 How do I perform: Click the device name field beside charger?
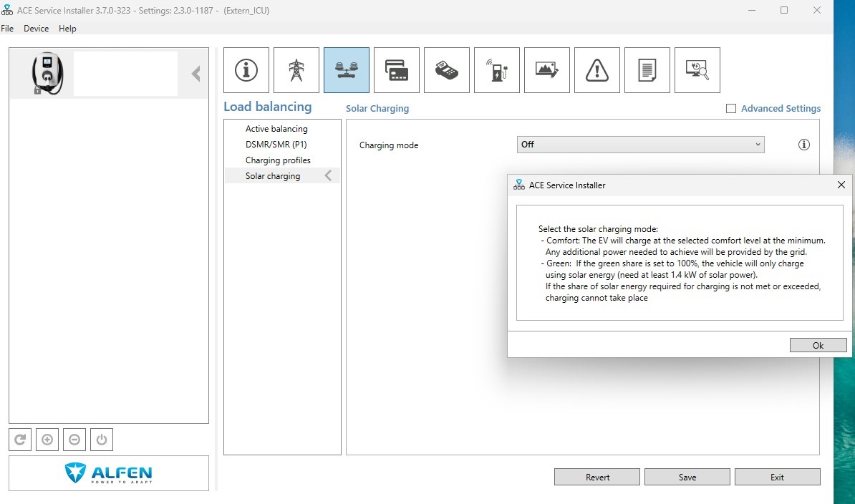tap(125, 74)
